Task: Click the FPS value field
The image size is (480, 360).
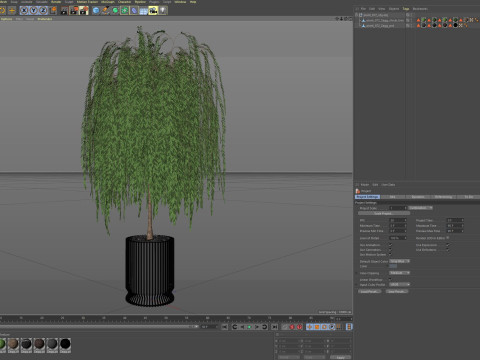Action: coord(398,220)
